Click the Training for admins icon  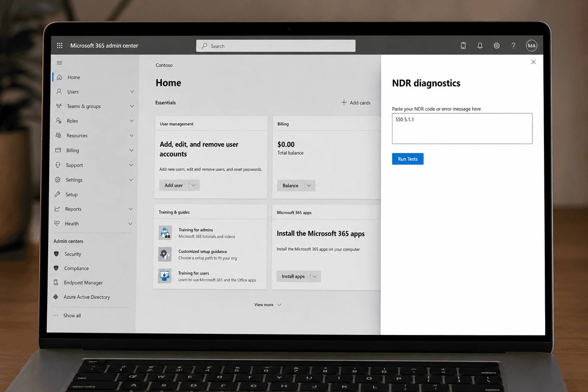click(165, 233)
